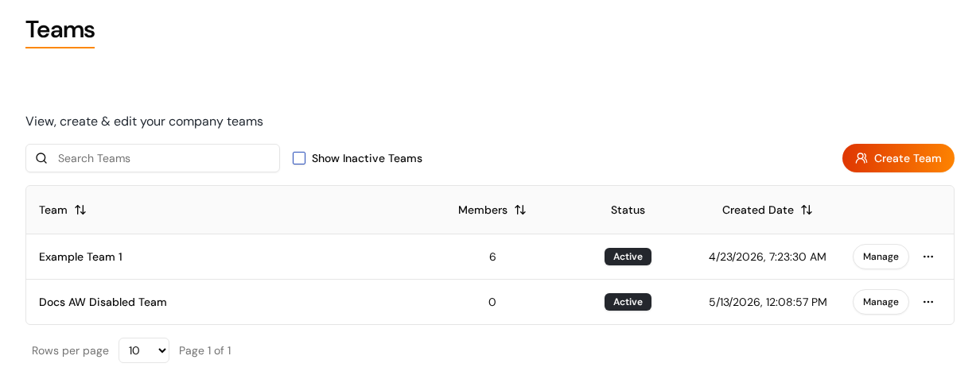Click the 4/23/2026, 7:23:30 AM date
980x375 pixels.
click(x=768, y=257)
